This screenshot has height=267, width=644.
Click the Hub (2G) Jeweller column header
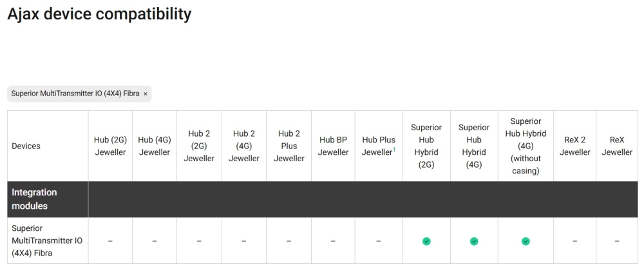click(110, 146)
